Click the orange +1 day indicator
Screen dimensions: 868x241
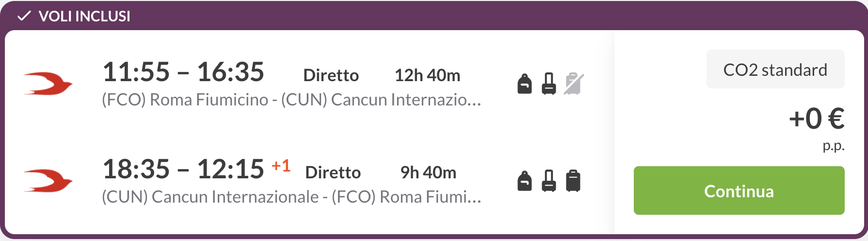(281, 166)
